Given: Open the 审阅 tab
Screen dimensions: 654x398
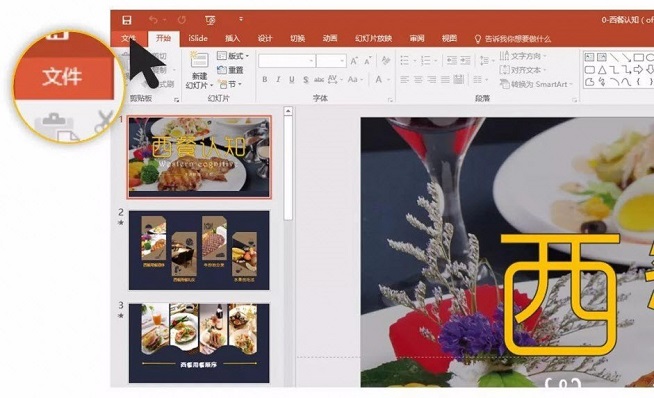Looking at the screenshot, I should click(417, 38).
